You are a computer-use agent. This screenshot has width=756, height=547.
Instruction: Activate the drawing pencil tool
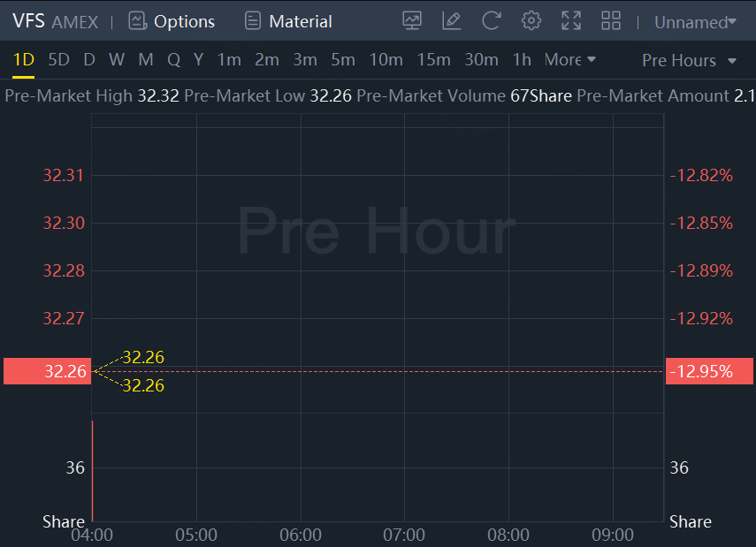tap(452, 21)
